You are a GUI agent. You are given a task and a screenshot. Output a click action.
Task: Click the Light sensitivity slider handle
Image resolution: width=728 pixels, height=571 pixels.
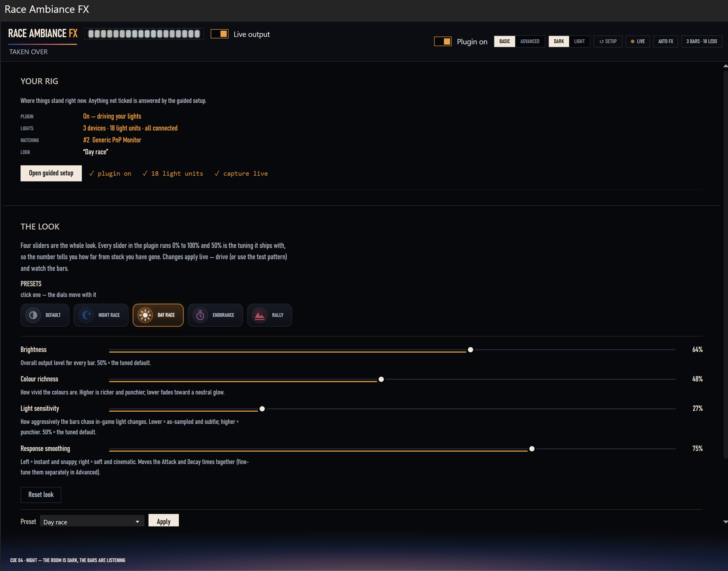click(x=262, y=409)
